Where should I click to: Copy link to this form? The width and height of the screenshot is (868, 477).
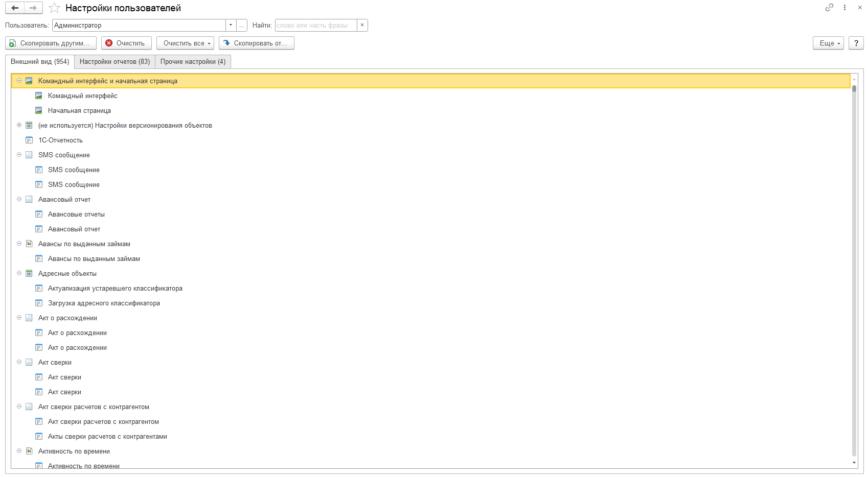[x=829, y=8]
